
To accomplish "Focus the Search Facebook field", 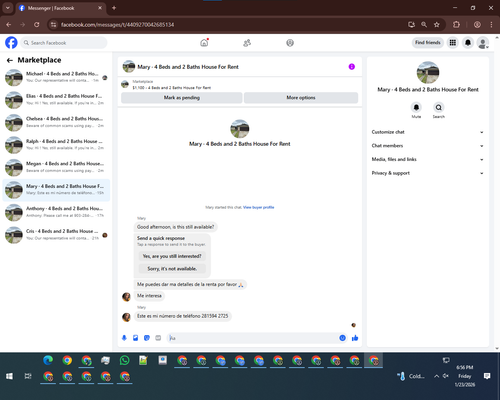I will click(64, 43).
